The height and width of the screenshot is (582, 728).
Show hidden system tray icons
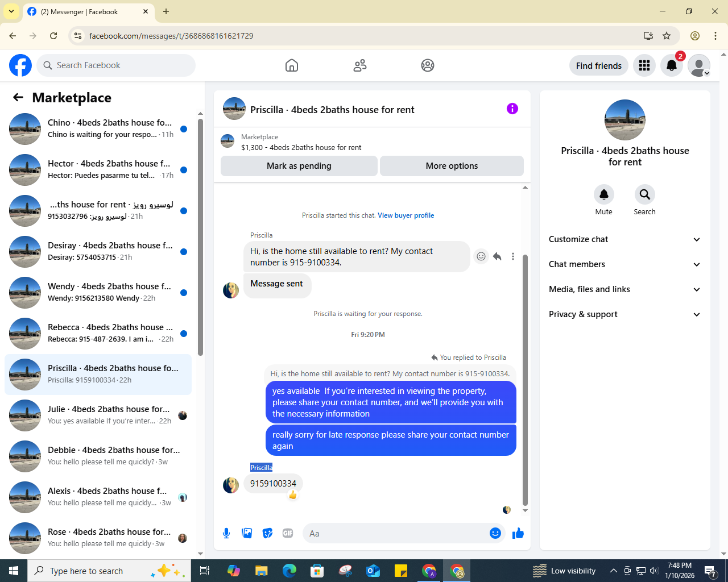click(x=613, y=571)
